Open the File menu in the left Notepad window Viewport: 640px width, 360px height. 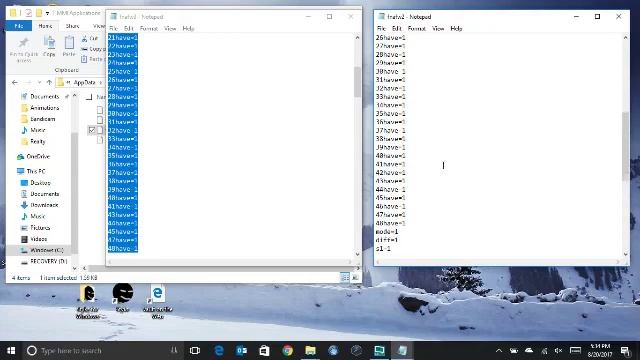[113, 29]
